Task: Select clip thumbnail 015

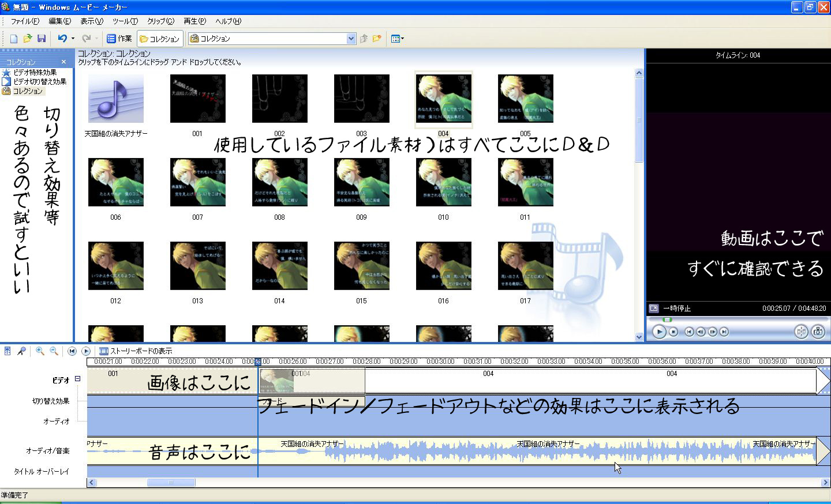Action: pyautogui.click(x=361, y=266)
